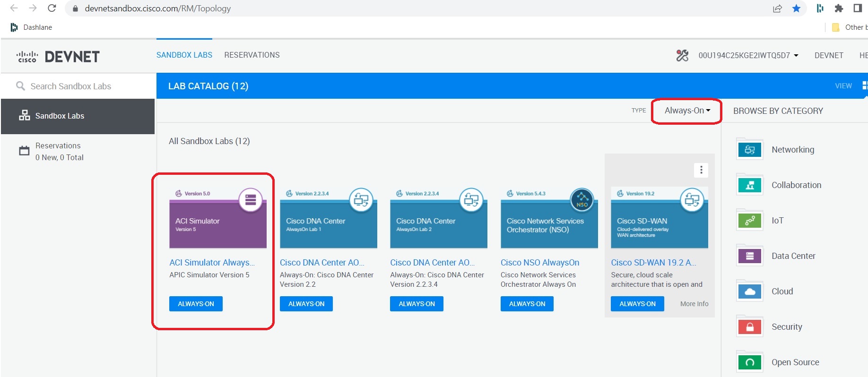Browse the Security category

(787, 327)
